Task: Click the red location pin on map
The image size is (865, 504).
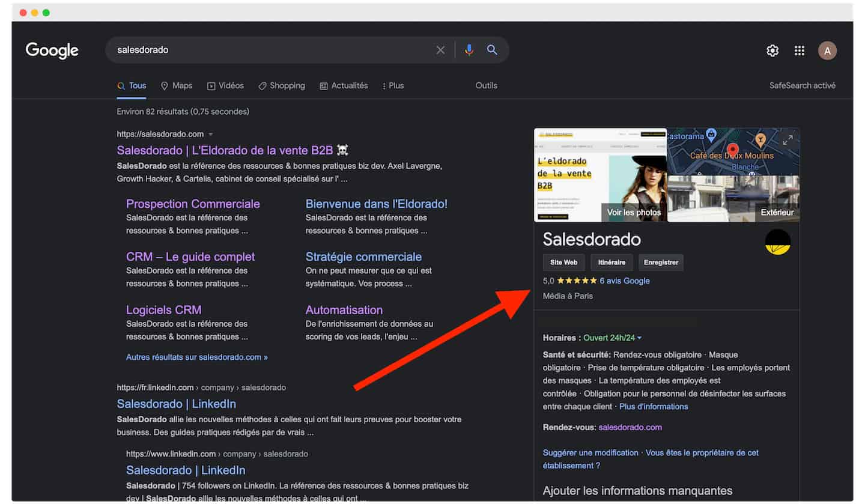Action: [x=732, y=151]
